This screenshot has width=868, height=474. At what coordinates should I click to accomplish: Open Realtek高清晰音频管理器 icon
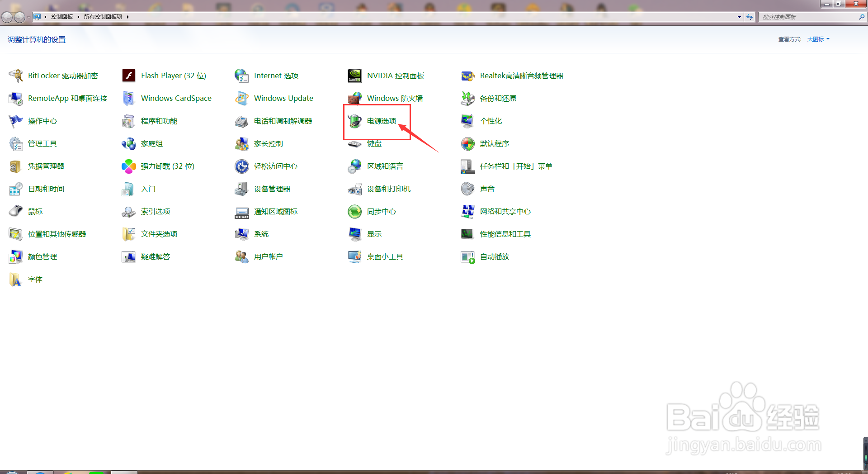click(x=468, y=76)
